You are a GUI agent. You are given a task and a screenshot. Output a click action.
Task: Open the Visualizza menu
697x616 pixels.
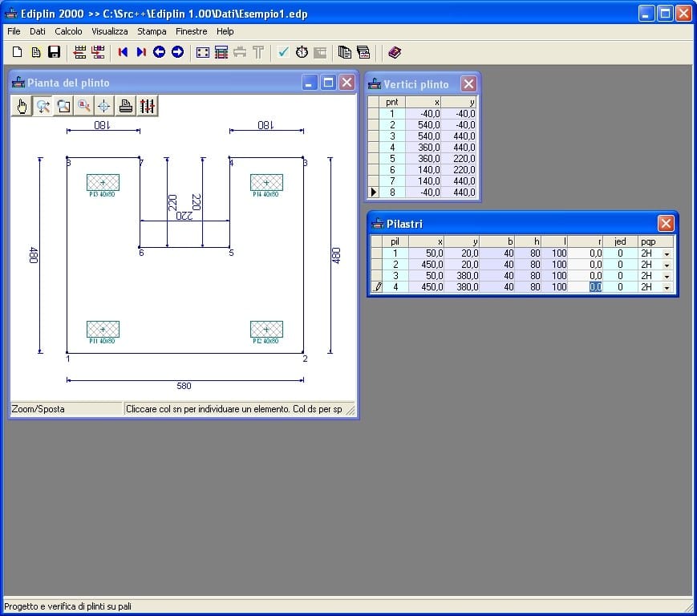click(109, 31)
